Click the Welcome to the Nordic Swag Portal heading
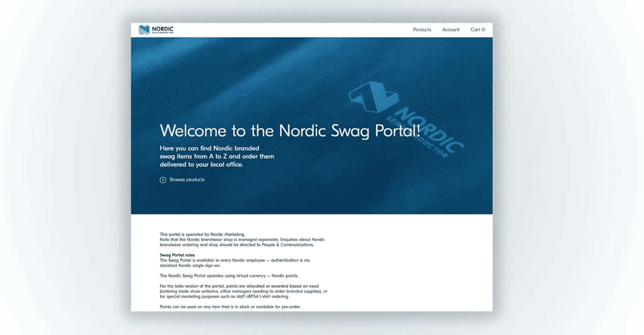The height and width of the screenshot is (335, 644). click(290, 131)
